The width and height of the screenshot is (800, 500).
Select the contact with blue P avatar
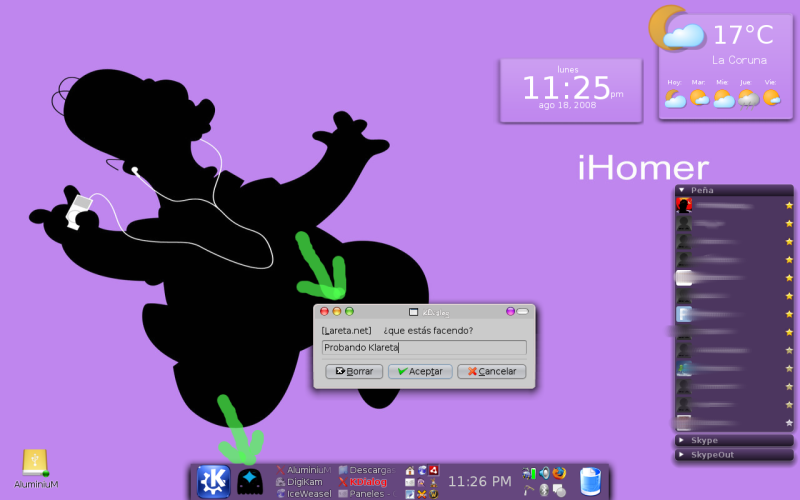(734, 314)
